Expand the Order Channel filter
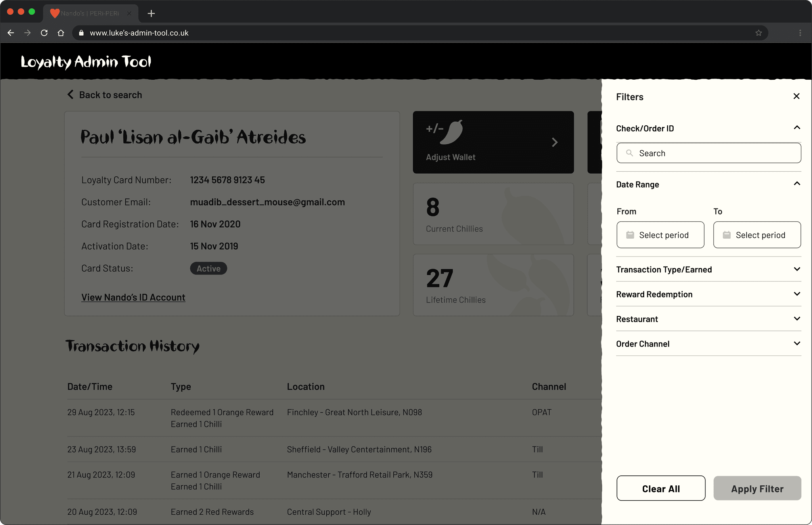Viewport: 812px width, 525px height. point(797,343)
